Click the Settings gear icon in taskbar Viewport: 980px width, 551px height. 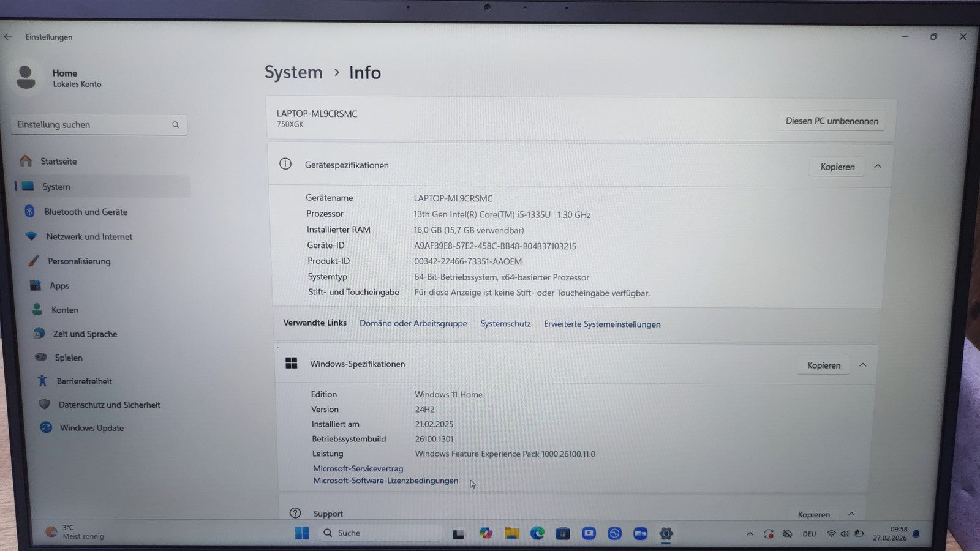point(666,534)
